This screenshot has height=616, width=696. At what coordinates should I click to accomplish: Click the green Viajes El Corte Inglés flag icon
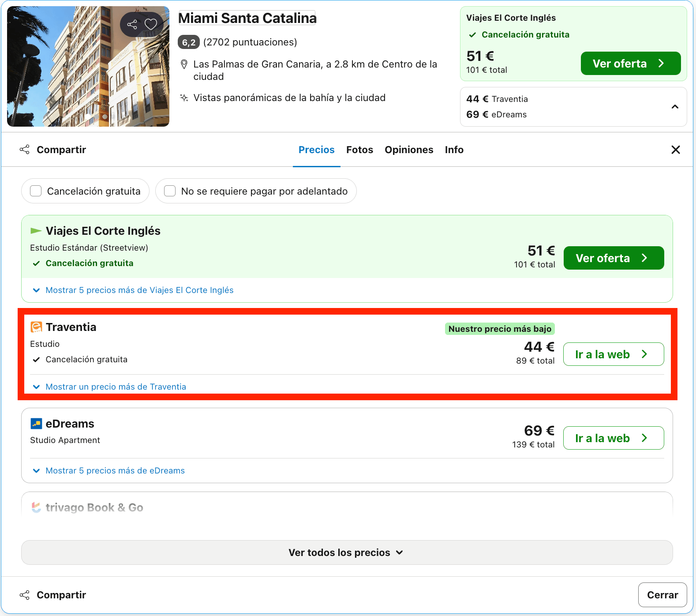coord(36,231)
